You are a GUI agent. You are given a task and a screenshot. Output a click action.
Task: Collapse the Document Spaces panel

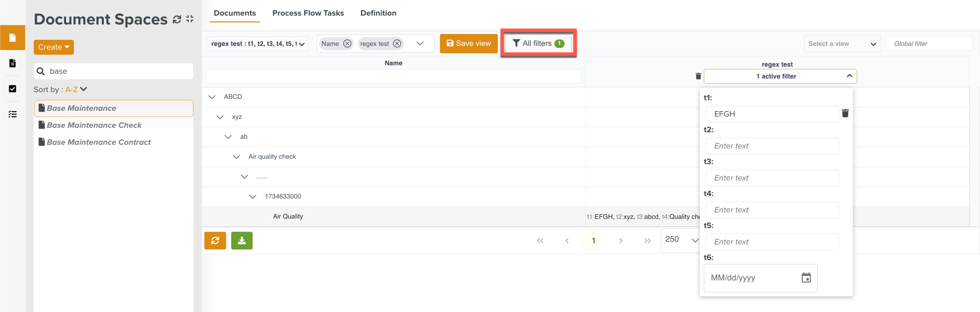tap(190, 19)
